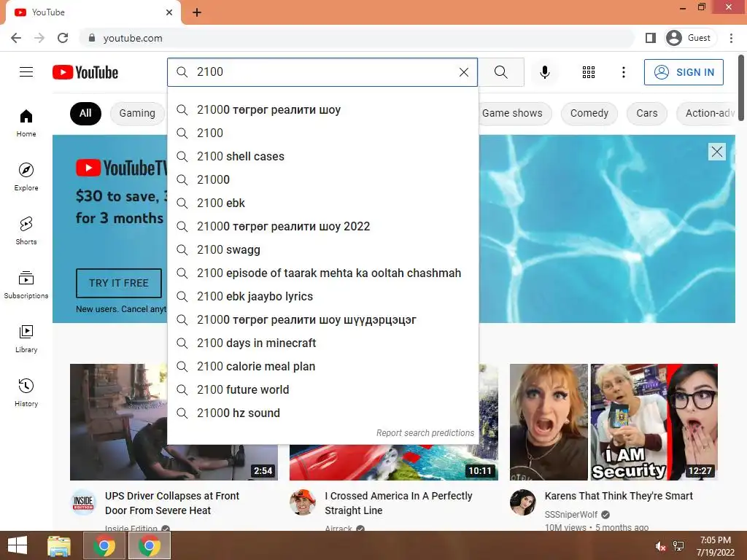The height and width of the screenshot is (560, 747).
Task: Select the All filter chip
Action: [x=85, y=113]
